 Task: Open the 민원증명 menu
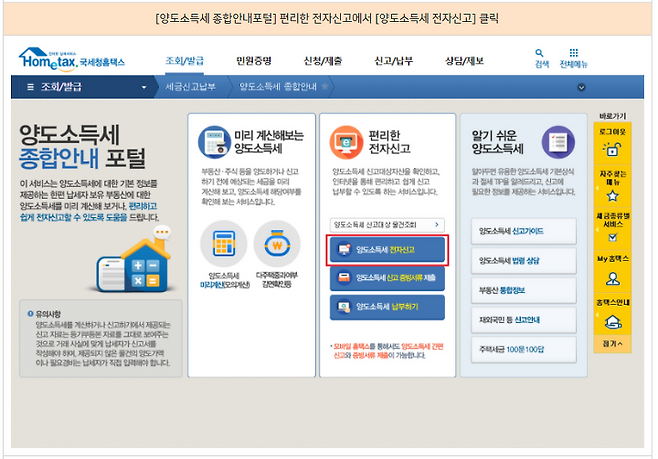pos(256,61)
